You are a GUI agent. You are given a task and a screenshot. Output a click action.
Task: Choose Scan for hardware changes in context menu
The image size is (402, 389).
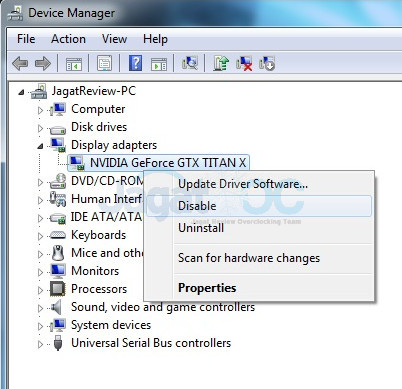[x=259, y=258]
